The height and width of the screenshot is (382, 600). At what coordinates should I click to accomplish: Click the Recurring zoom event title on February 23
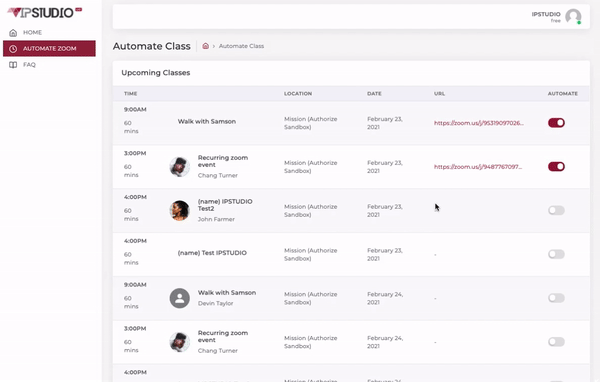click(223, 161)
